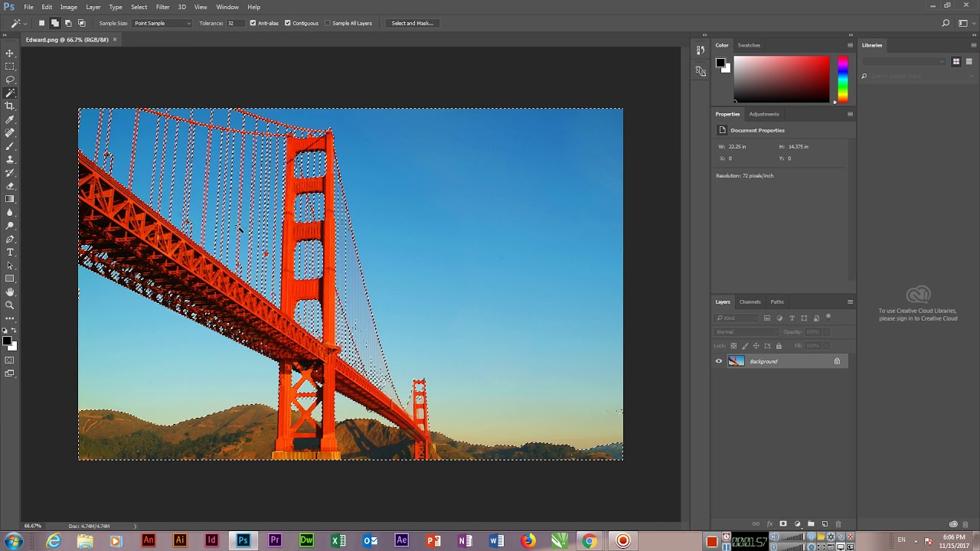Uncheck the Contiguous checkbox
The image size is (980, 551).
(x=288, y=23)
